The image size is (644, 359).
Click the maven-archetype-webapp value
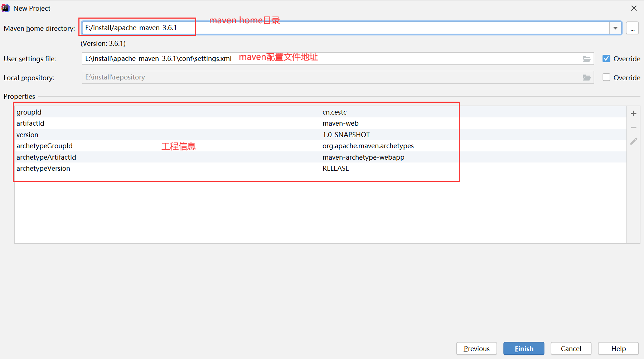point(363,157)
